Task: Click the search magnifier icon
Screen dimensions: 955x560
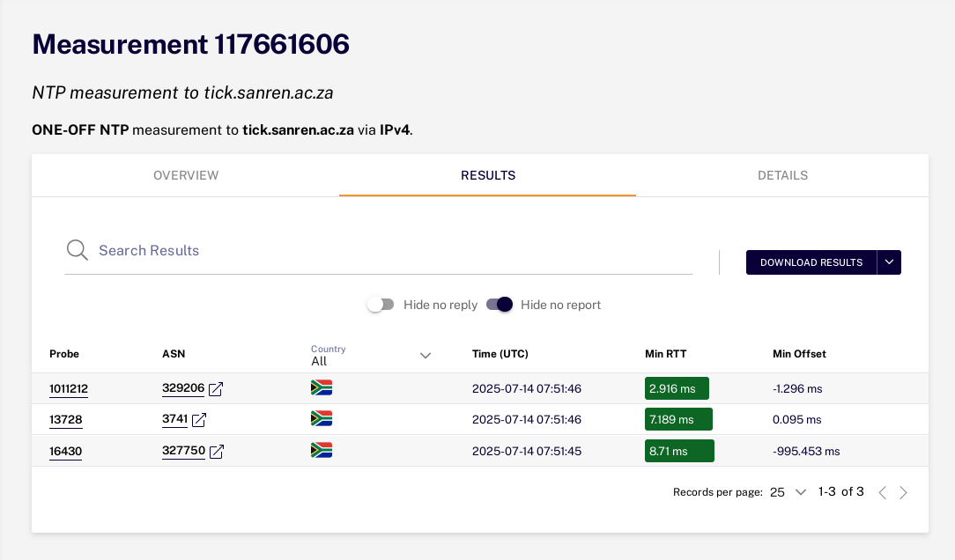Action: pyautogui.click(x=78, y=250)
